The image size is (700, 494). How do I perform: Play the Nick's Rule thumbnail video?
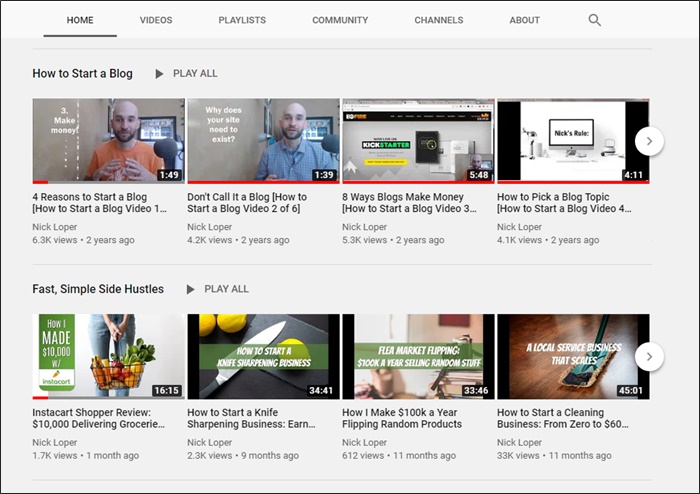point(573,141)
